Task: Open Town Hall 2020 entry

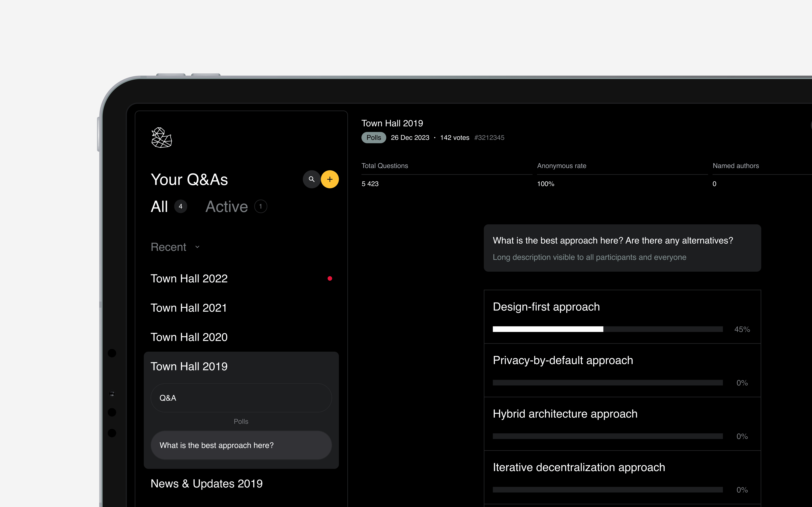Action: pos(189,337)
